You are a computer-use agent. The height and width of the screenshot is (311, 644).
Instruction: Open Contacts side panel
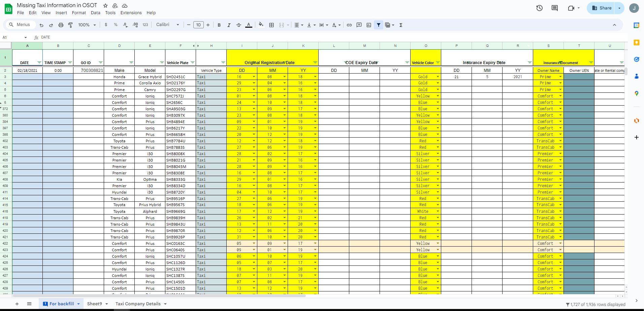[x=637, y=77]
